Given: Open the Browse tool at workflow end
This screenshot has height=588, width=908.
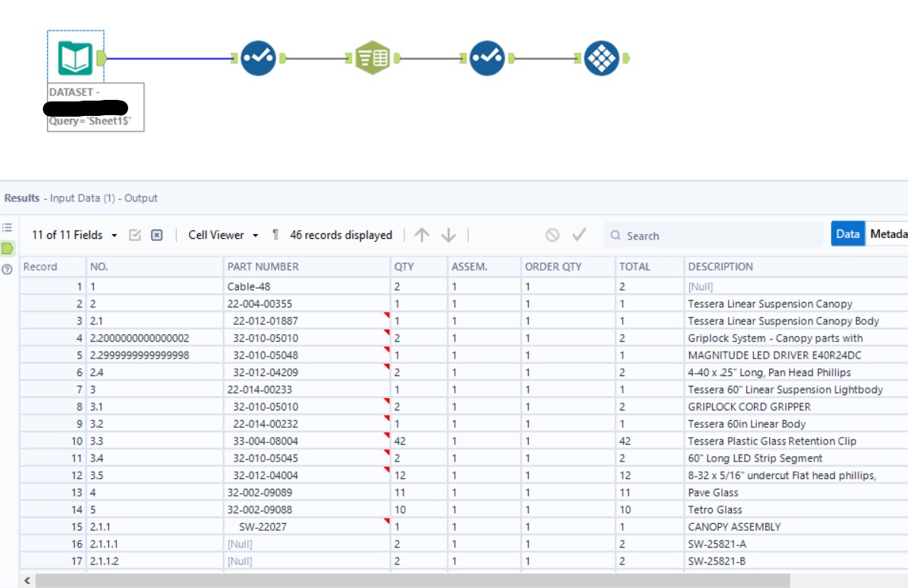Looking at the screenshot, I should 602,57.
